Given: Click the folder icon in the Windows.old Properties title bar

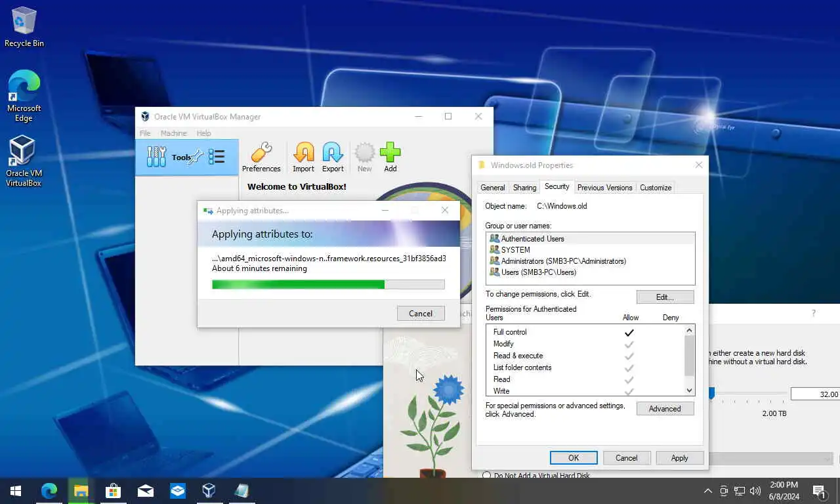Looking at the screenshot, I should point(481,165).
